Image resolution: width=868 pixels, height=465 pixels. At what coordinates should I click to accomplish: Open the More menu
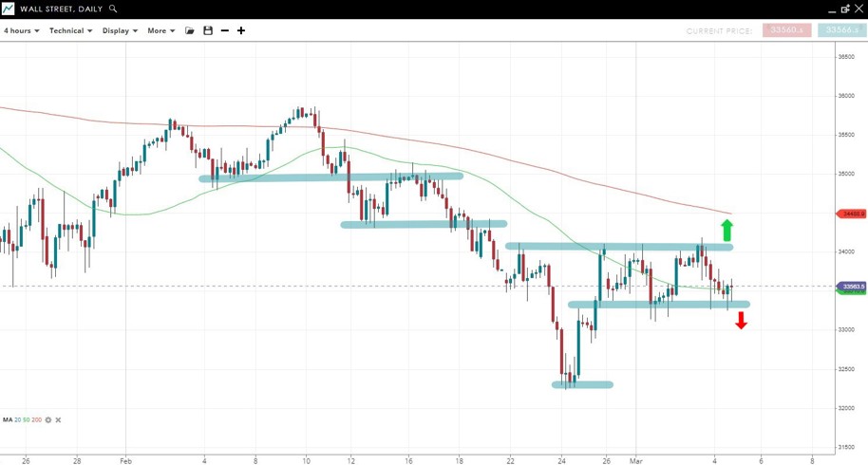click(160, 30)
